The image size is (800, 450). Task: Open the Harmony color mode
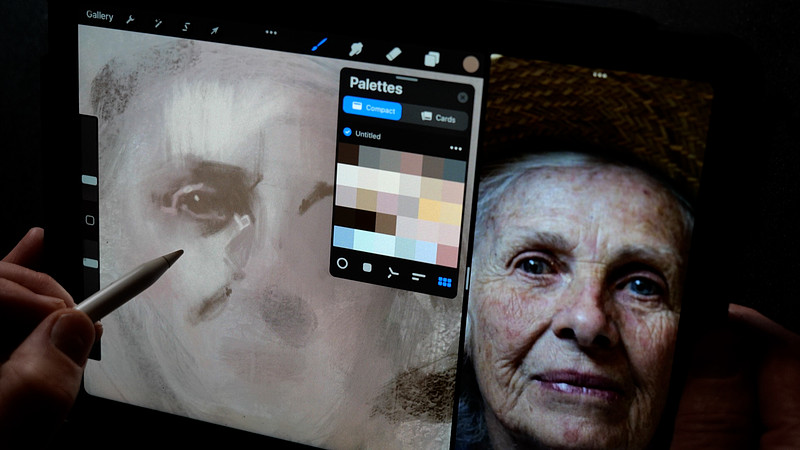pyautogui.click(x=392, y=272)
